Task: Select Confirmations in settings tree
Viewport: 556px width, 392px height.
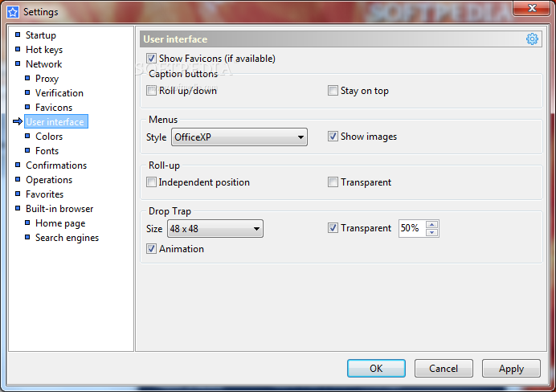Action: (x=56, y=165)
